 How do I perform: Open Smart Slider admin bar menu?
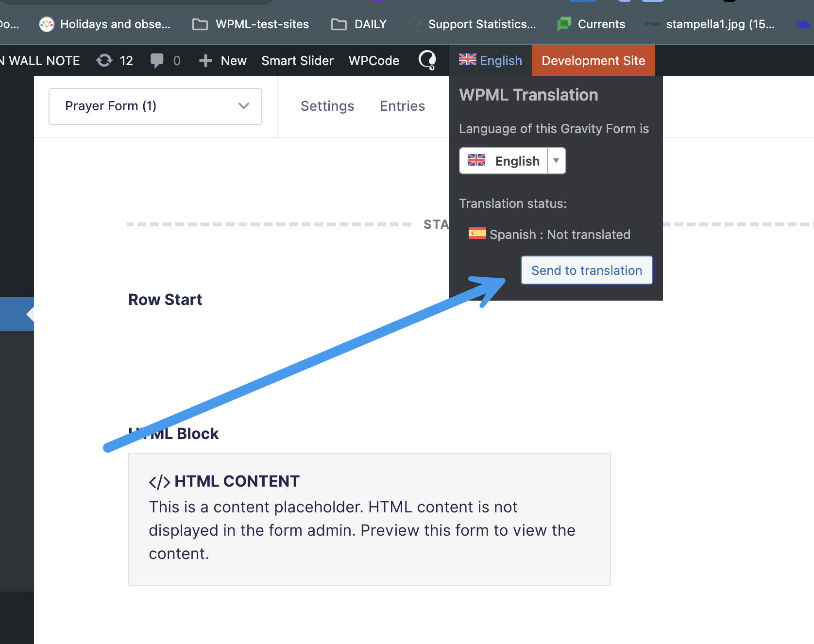coord(298,61)
